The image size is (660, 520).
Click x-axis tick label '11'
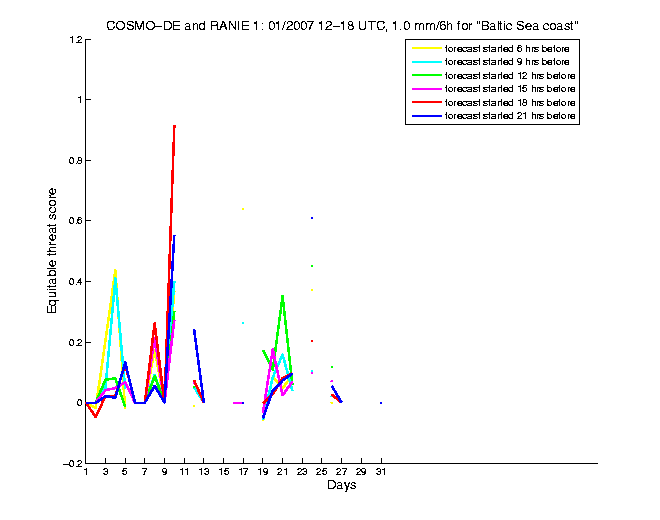pos(184,472)
